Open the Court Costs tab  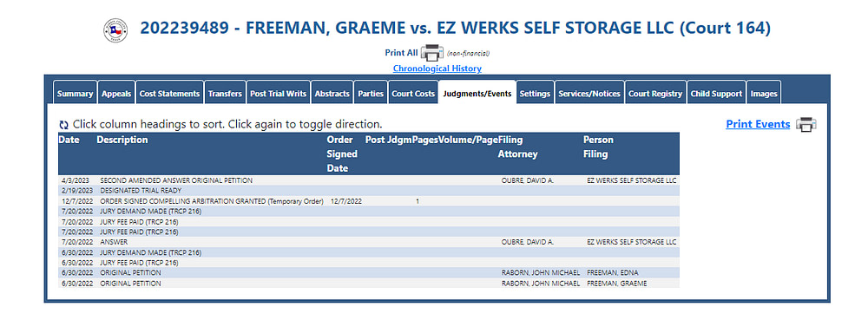(413, 94)
